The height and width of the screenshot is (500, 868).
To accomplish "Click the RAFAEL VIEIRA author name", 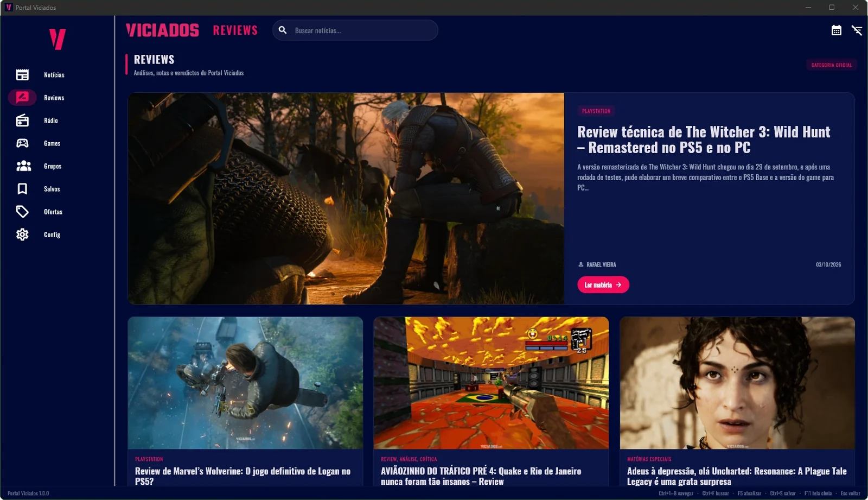I will [x=601, y=264].
